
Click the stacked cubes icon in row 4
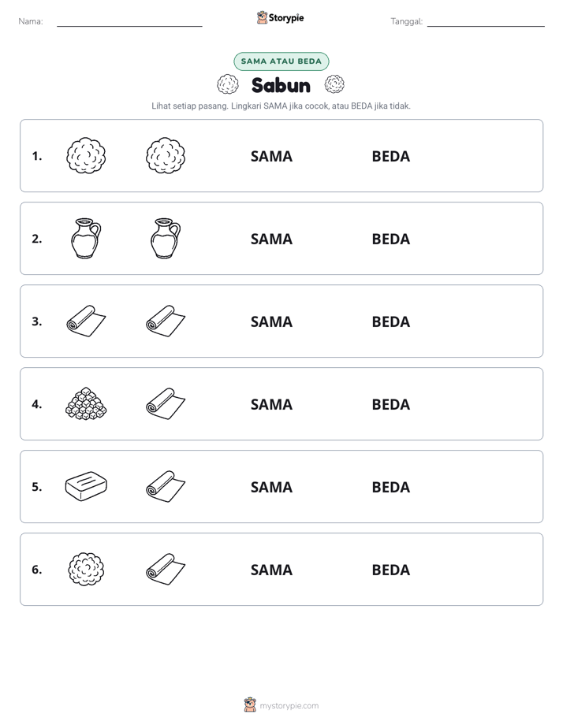tap(86, 404)
